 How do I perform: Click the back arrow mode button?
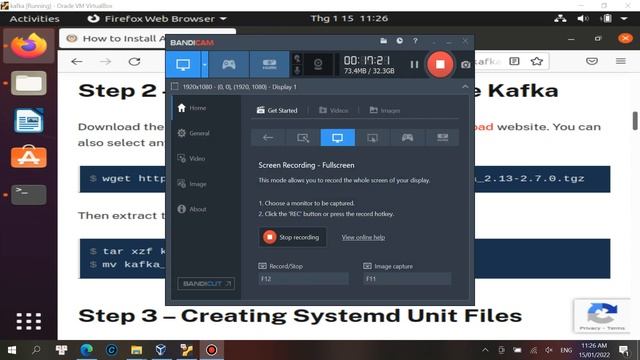pos(268,138)
